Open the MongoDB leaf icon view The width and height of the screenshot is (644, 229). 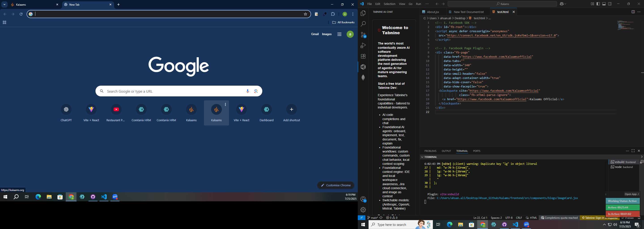coord(363,78)
